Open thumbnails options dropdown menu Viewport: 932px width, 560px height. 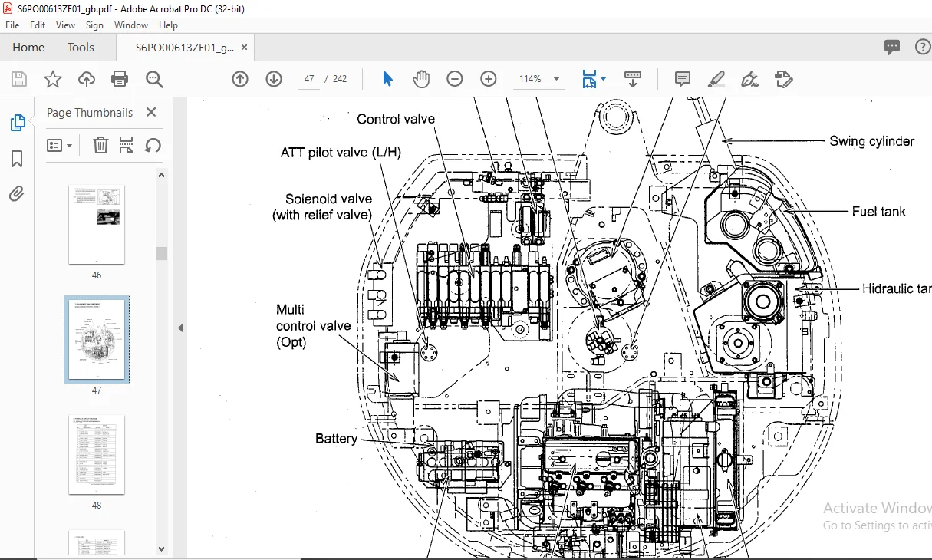click(x=60, y=145)
